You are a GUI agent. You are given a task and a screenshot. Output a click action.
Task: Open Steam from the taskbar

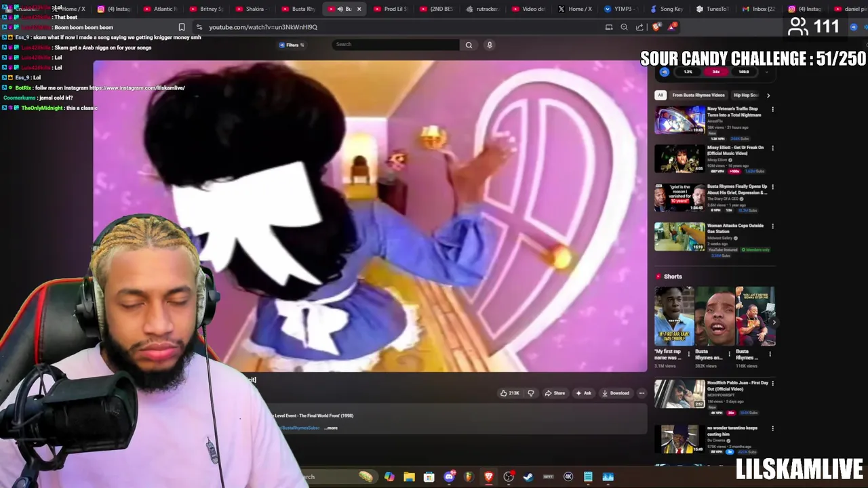point(528,477)
